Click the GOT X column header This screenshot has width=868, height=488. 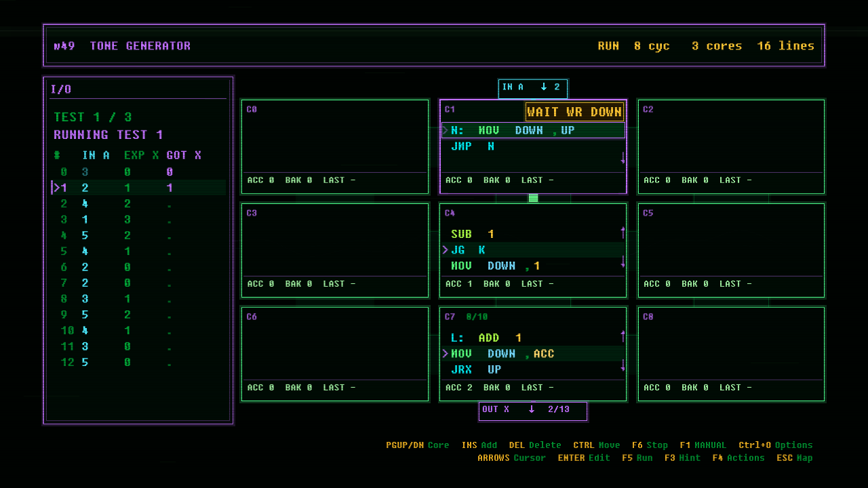tap(184, 155)
